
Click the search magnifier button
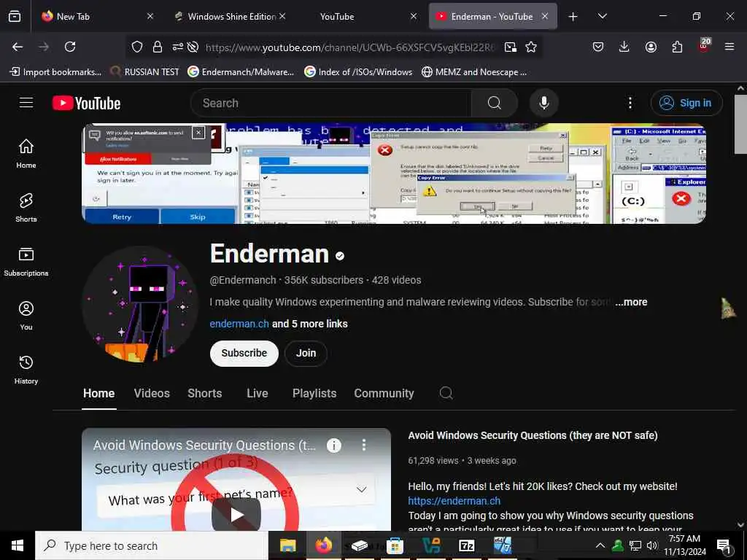[494, 103]
